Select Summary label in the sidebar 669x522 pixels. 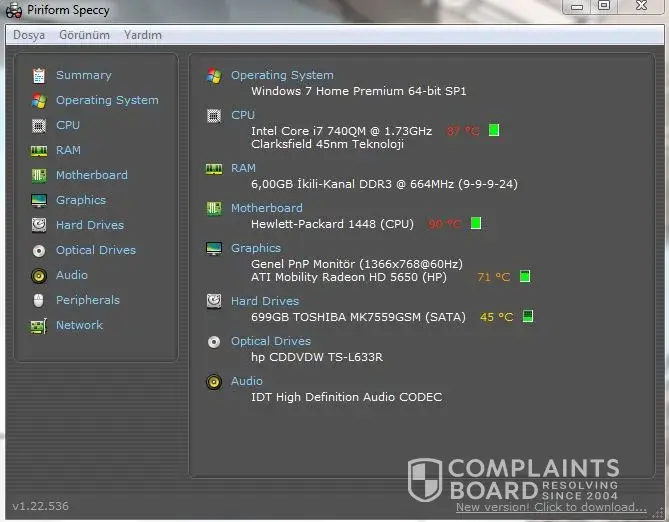tap(84, 75)
